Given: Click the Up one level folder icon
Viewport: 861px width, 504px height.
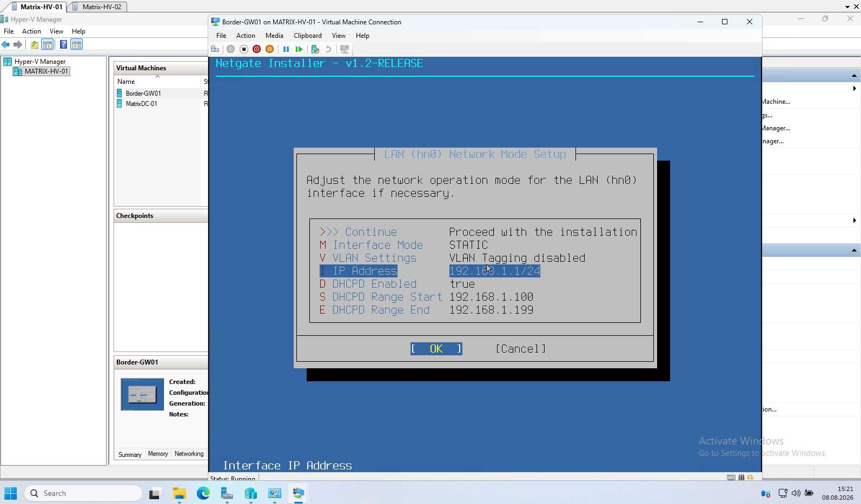Looking at the screenshot, I should click(35, 44).
